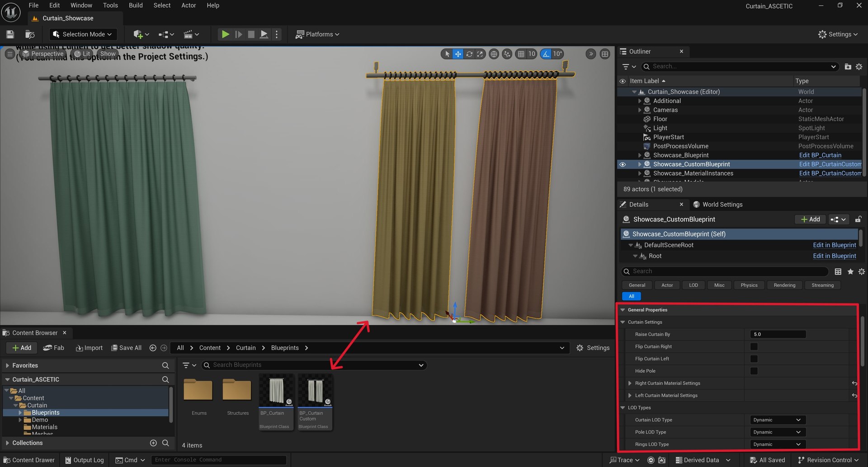Open Details property matrix table icon
This screenshot has width=868, height=467.
[838, 271]
